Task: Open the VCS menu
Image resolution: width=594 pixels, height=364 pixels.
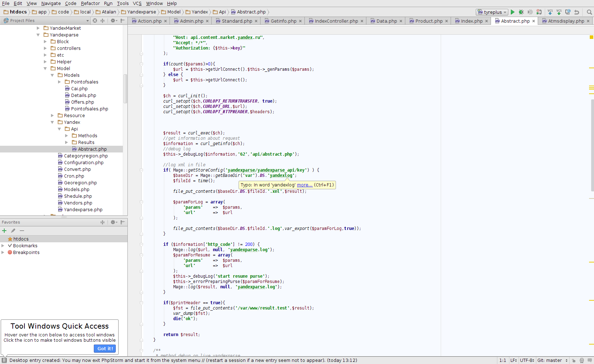Action: click(137, 3)
